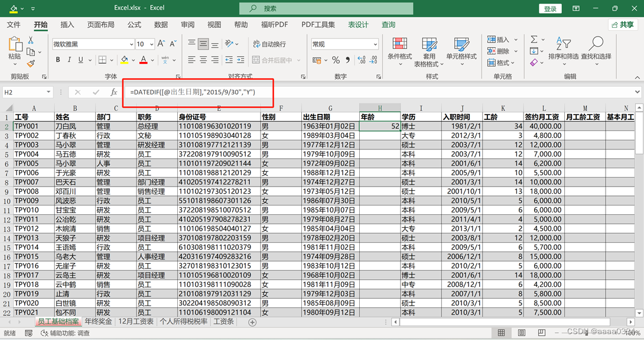Click the align right icon
The image size is (644, 340).
[x=215, y=60]
